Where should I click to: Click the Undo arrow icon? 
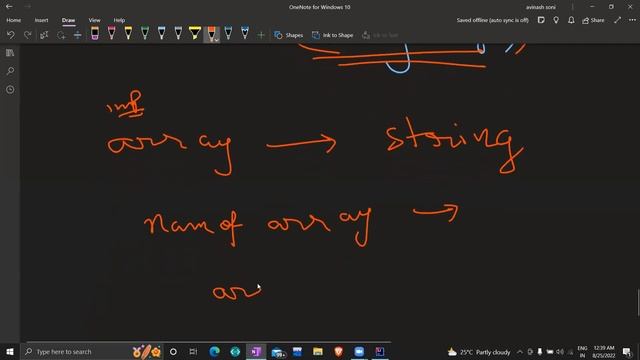(x=11, y=35)
